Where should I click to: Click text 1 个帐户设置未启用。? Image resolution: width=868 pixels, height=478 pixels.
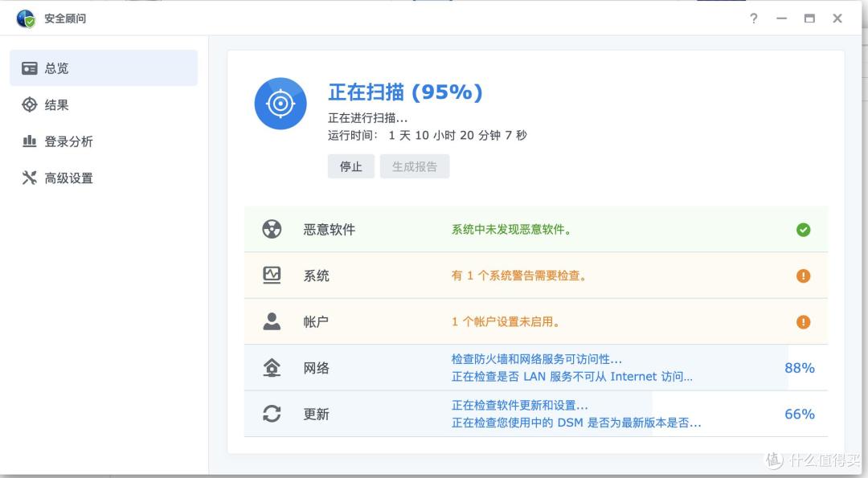click(x=506, y=322)
